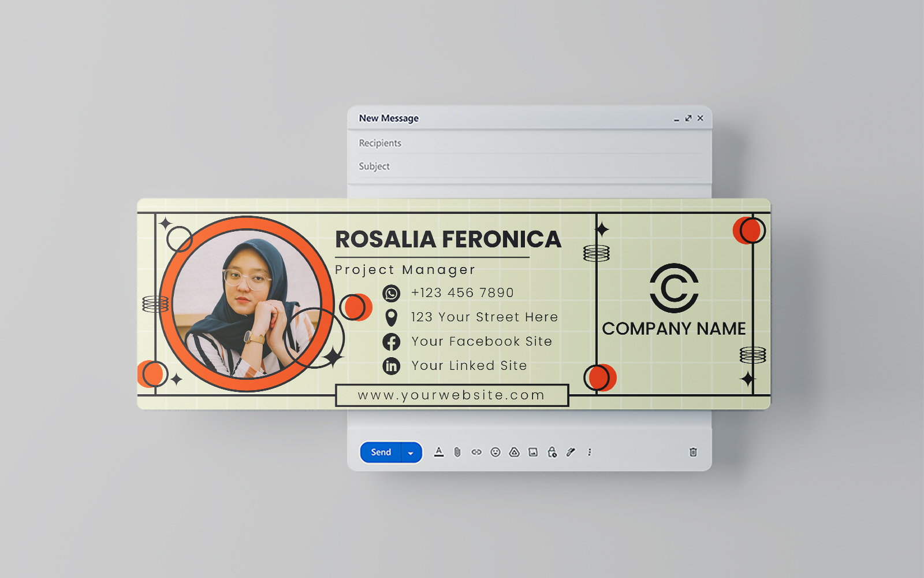Viewport: 924px width, 578px height.
Task: Click the 'COMPANY NAME' text
Action: pyautogui.click(x=674, y=329)
